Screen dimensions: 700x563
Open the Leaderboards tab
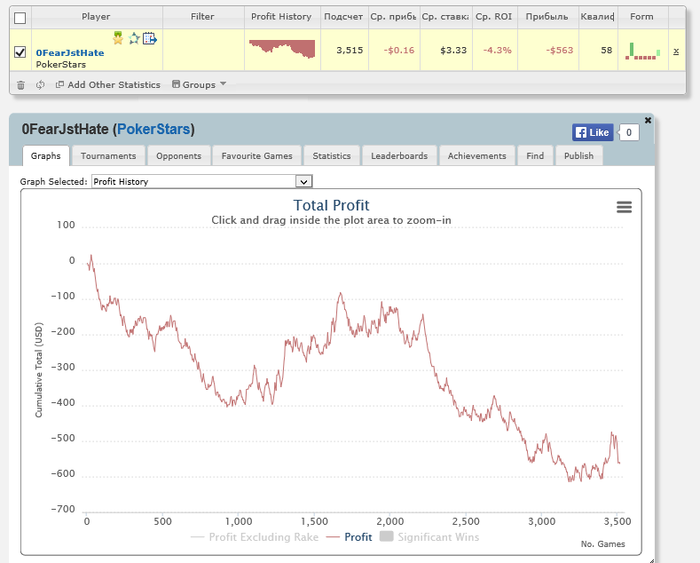(399, 156)
